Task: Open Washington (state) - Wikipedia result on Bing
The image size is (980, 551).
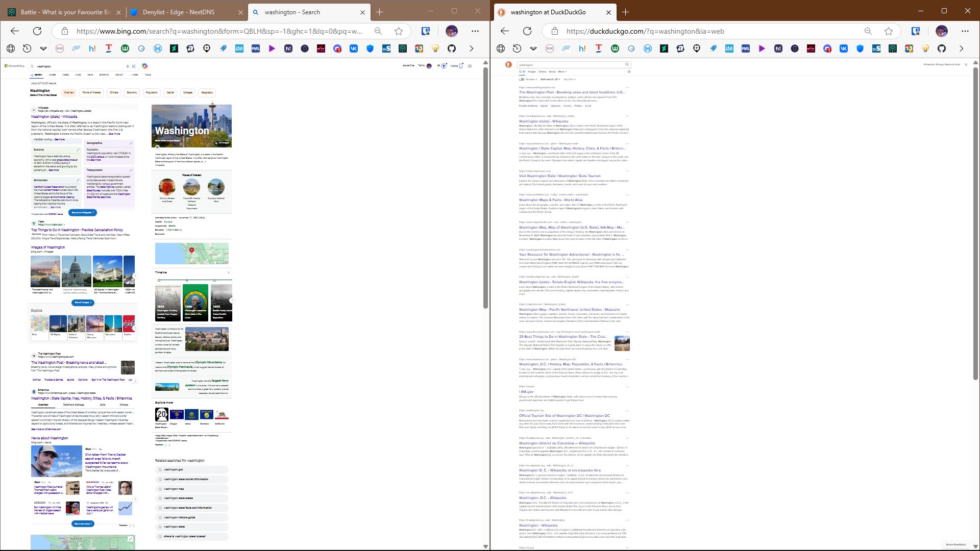Action: pos(54,117)
